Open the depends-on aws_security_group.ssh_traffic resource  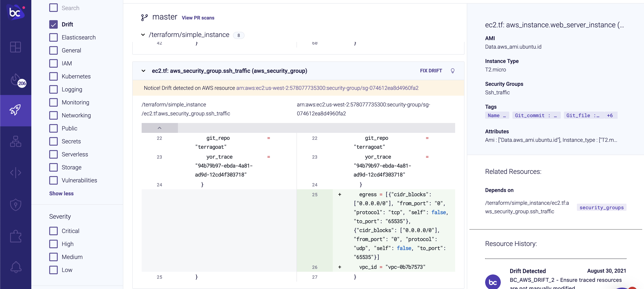click(527, 207)
